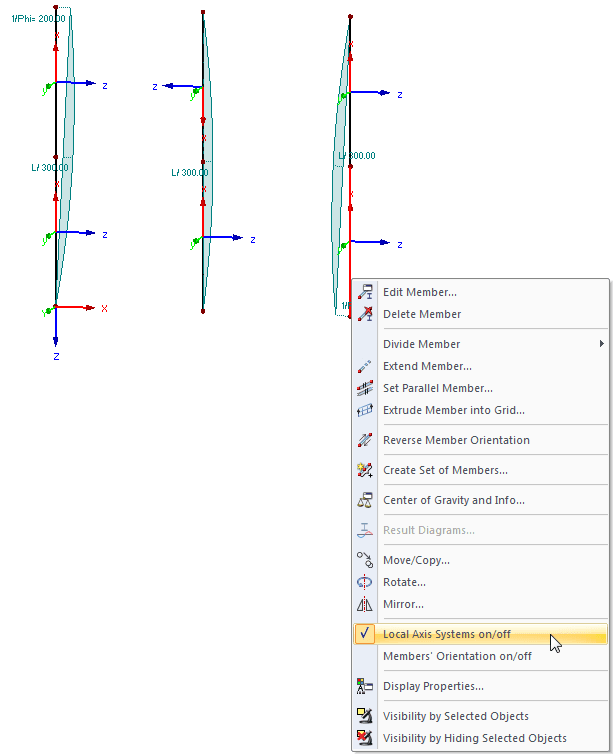
Task: Click the Mirror icon
Action: (x=365, y=604)
